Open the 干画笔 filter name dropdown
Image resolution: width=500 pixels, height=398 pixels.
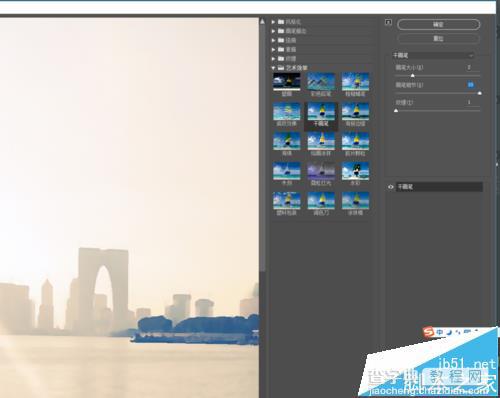(433, 55)
